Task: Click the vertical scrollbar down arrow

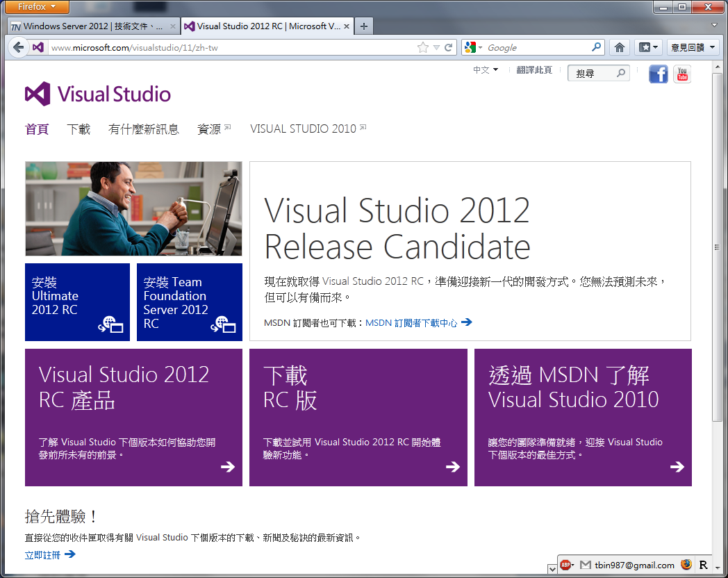Action: point(718,568)
